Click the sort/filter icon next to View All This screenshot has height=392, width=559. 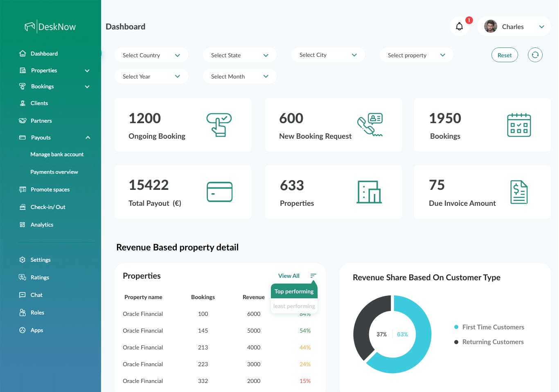[x=313, y=275]
